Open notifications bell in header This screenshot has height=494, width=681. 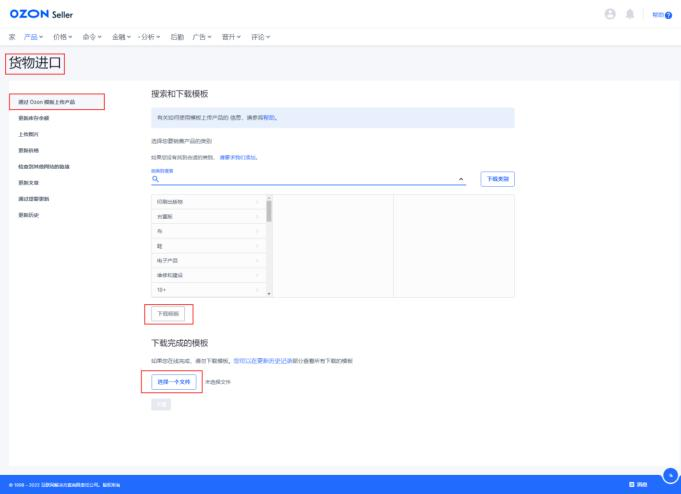click(630, 14)
